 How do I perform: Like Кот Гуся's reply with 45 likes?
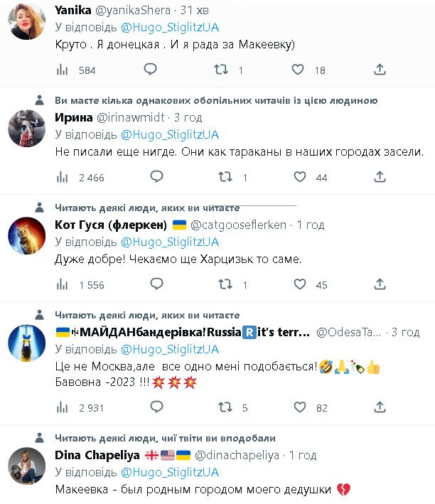tap(300, 284)
